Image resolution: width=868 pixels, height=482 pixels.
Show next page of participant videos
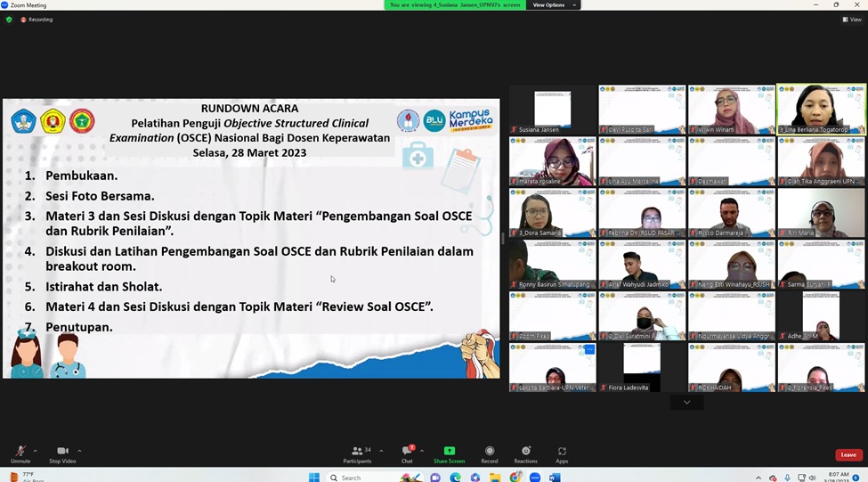pos(686,403)
